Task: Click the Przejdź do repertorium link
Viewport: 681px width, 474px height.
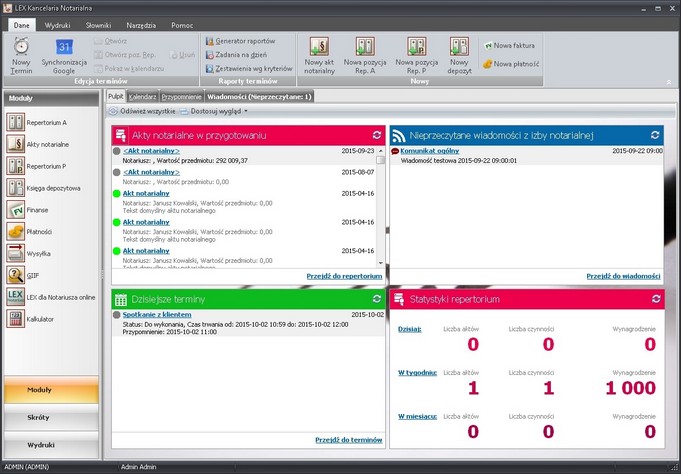Action: point(344,275)
